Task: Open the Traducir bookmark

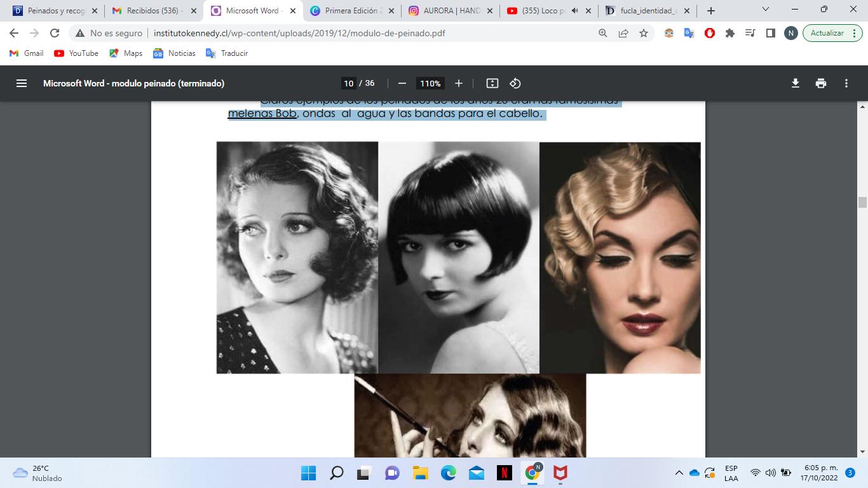Action: click(227, 53)
